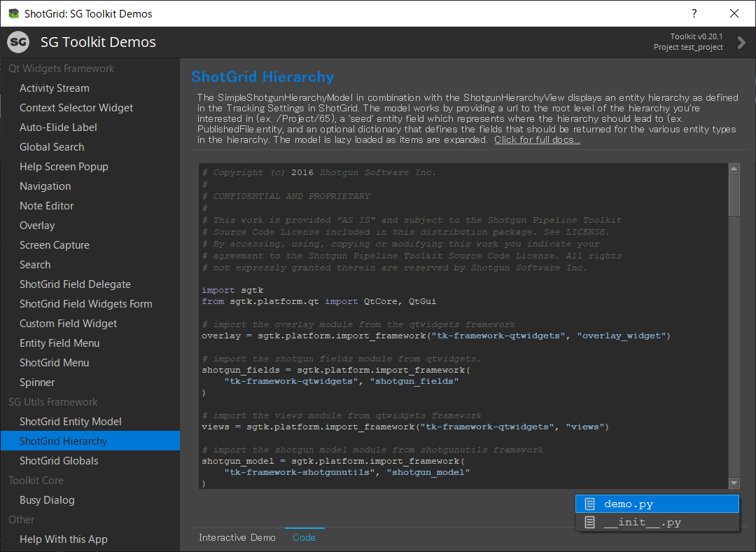Switch to the Interactive Demo tab
756x552 pixels.
pyautogui.click(x=237, y=537)
